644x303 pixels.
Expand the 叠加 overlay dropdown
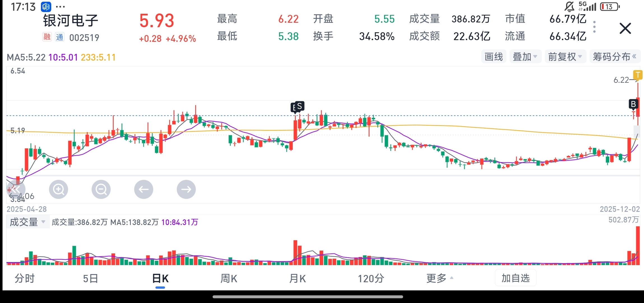(x=525, y=57)
